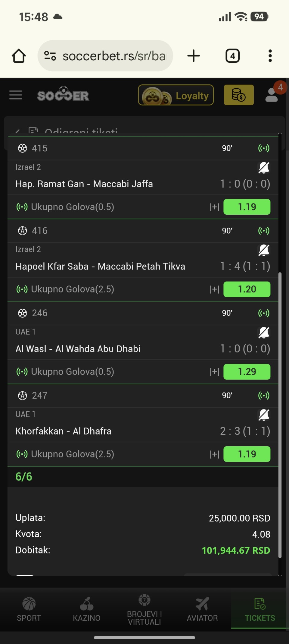Viewport: 289px width, 644px height.
Task: Show the open tabs switcher
Action: point(232,56)
